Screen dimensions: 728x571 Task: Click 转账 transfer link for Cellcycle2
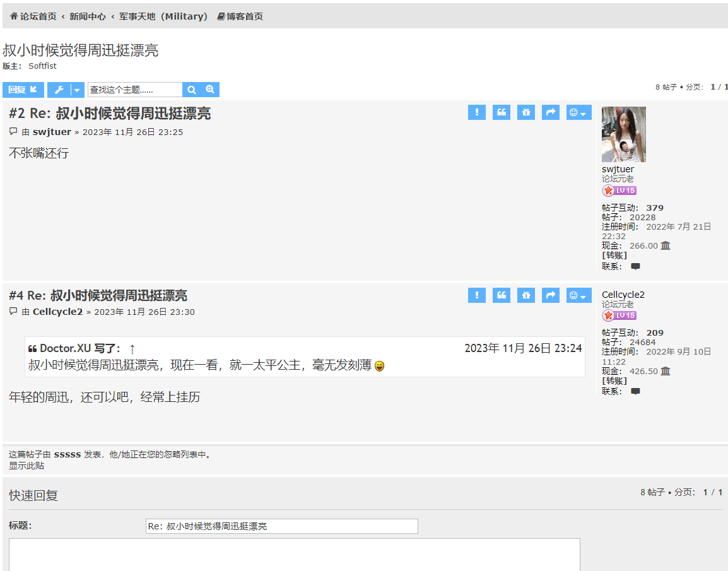pos(614,380)
